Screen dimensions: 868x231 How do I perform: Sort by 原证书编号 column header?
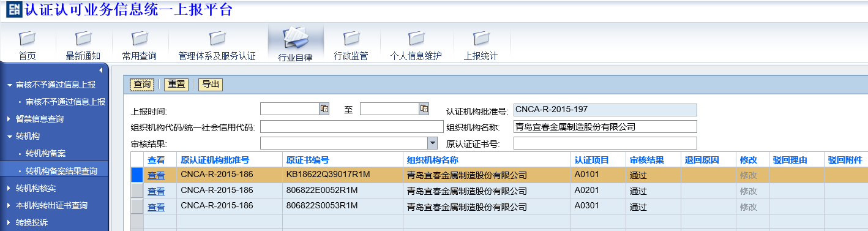tap(308, 160)
